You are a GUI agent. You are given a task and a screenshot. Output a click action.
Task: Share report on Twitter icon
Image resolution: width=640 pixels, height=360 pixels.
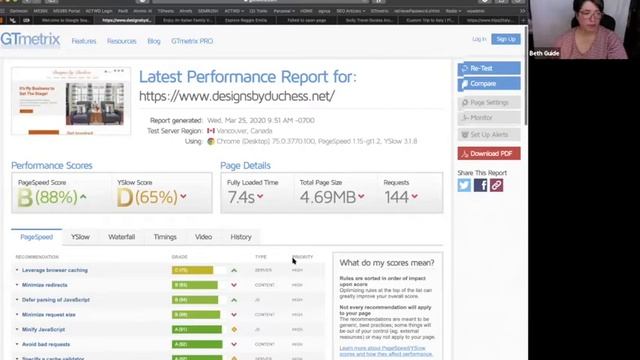point(464,185)
